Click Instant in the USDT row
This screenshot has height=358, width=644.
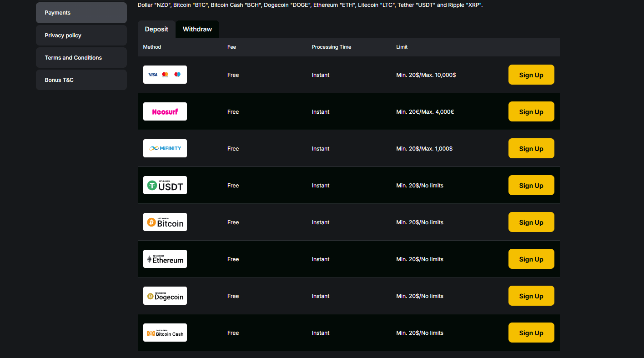pos(321,186)
